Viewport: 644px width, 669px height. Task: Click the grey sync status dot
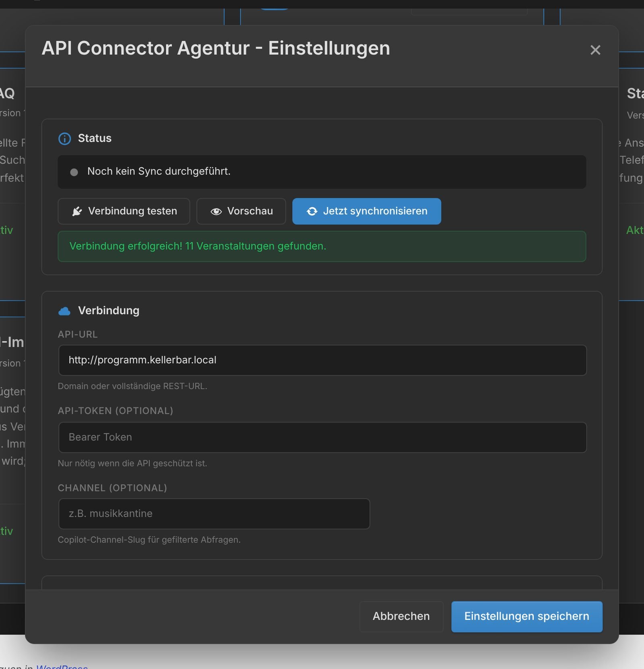[74, 172]
